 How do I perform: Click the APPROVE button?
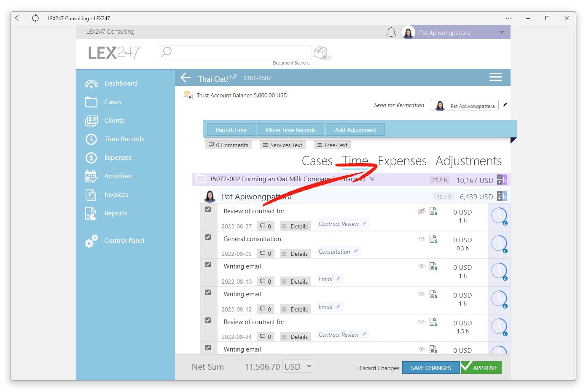[x=481, y=368]
